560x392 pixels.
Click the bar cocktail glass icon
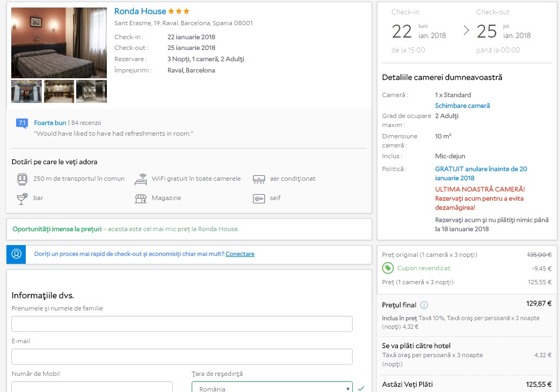coord(23,198)
